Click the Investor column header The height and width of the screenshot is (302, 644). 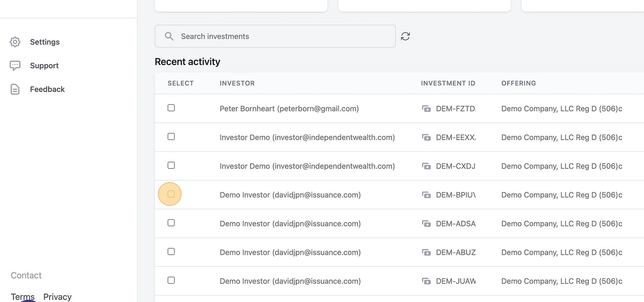(x=237, y=83)
